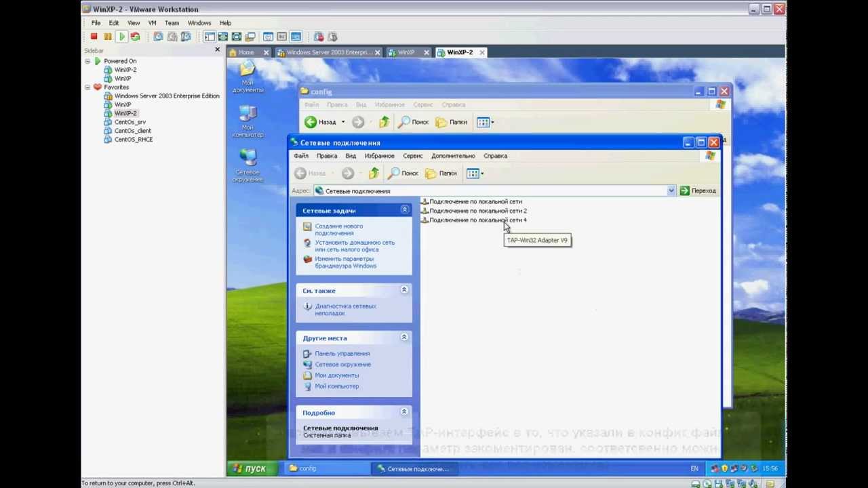Click the Appliance view icon in VMware toolbar
The image size is (868, 488).
pyautogui.click(x=282, y=37)
